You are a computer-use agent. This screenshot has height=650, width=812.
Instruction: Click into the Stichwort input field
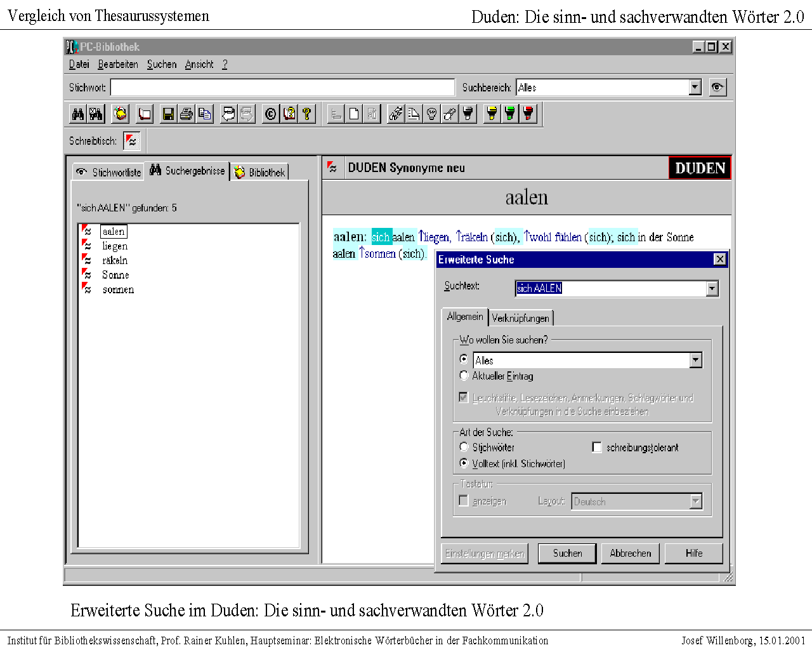[x=282, y=88]
